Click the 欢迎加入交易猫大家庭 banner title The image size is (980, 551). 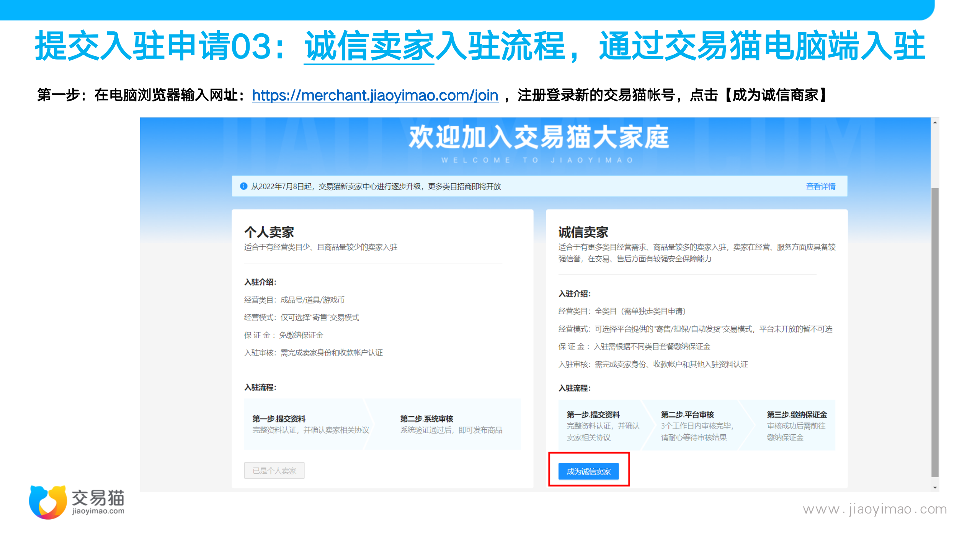click(539, 137)
